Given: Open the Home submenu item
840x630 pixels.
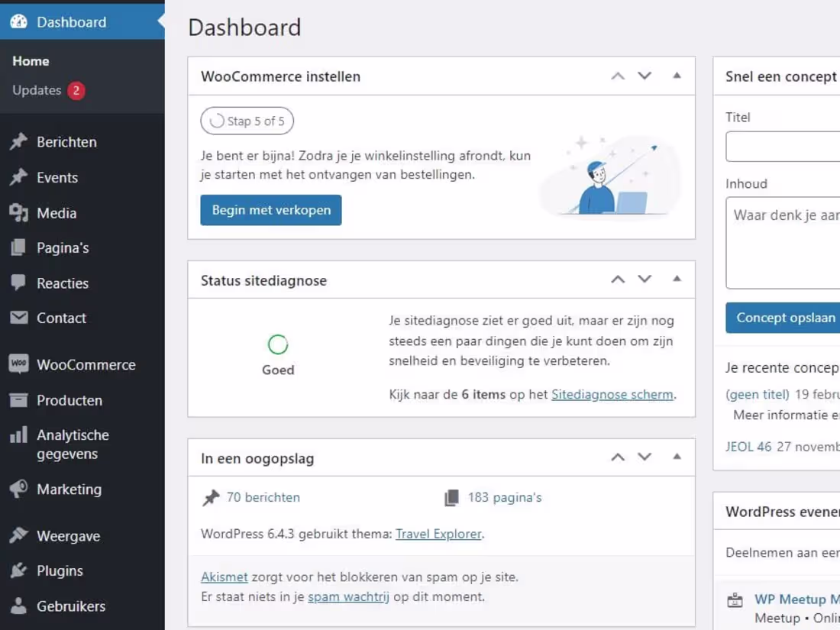Looking at the screenshot, I should pos(31,61).
